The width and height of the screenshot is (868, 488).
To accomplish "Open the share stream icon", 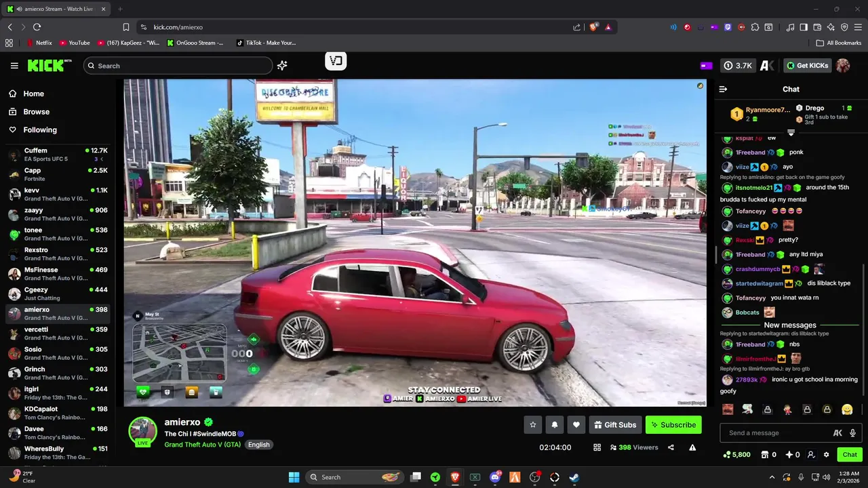I will pyautogui.click(x=671, y=447).
